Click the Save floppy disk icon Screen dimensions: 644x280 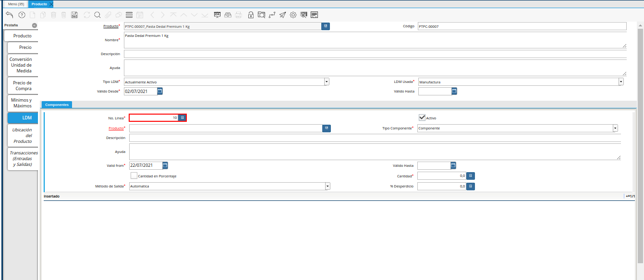pos(74,15)
